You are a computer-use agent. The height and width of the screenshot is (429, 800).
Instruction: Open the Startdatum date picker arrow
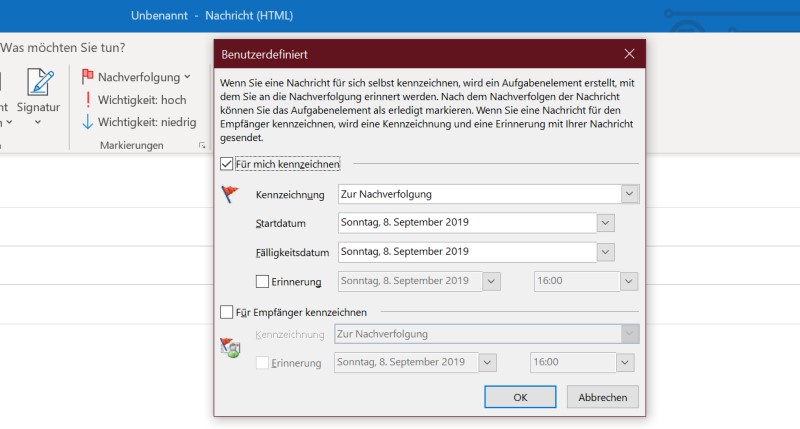point(606,223)
